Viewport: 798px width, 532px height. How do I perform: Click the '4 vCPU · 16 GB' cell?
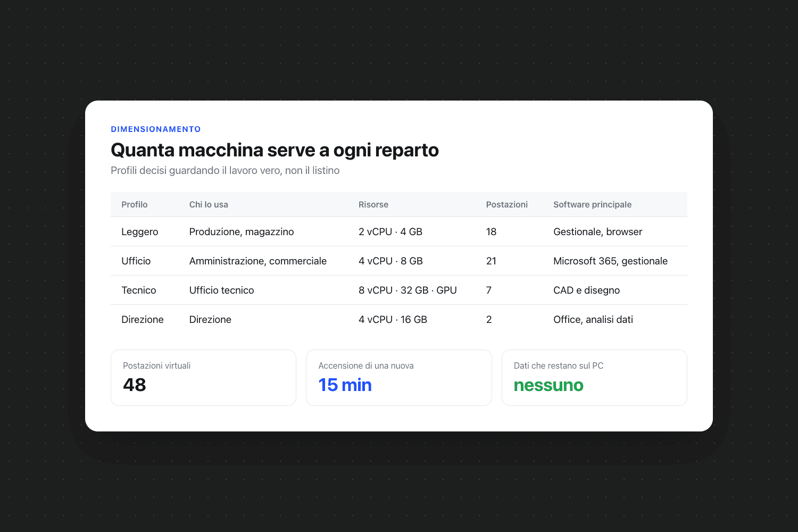pos(393,319)
